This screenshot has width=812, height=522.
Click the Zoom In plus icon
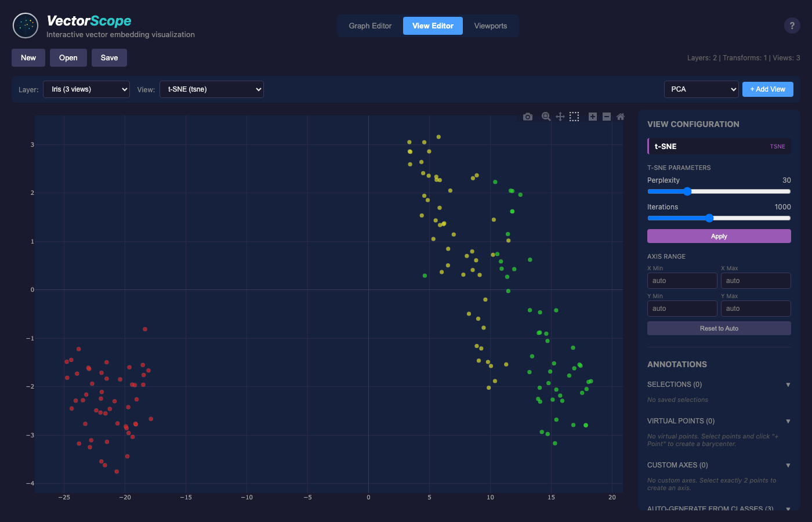pos(593,117)
